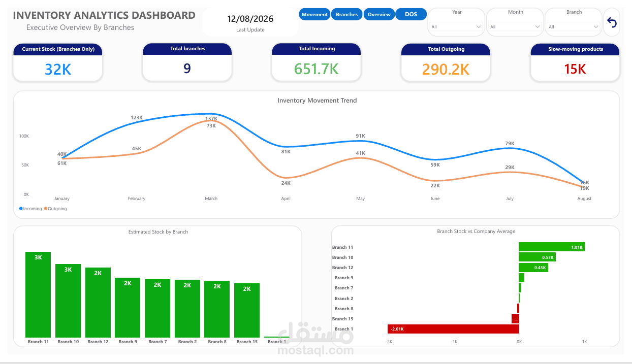Click the 59K June incoming label
The height and width of the screenshot is (364, 632).
[435, 164]
